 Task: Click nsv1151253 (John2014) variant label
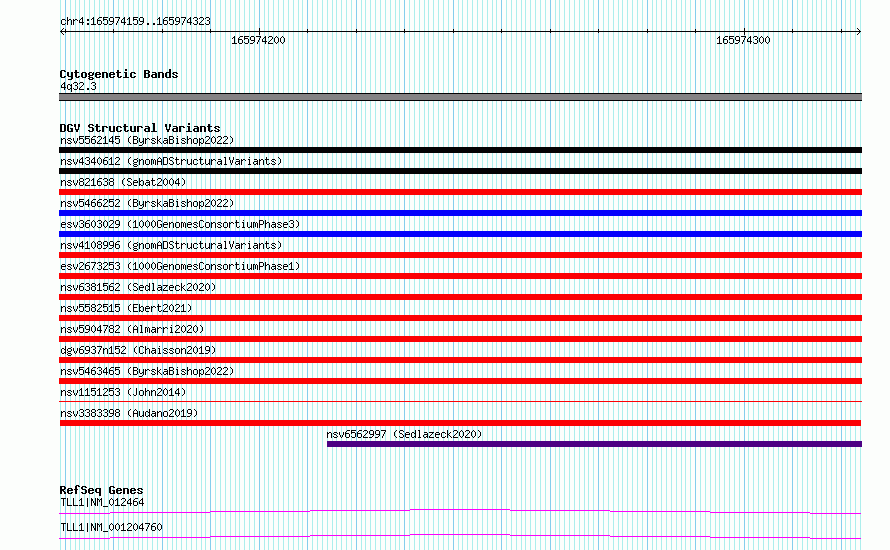[x=123, y=392]
